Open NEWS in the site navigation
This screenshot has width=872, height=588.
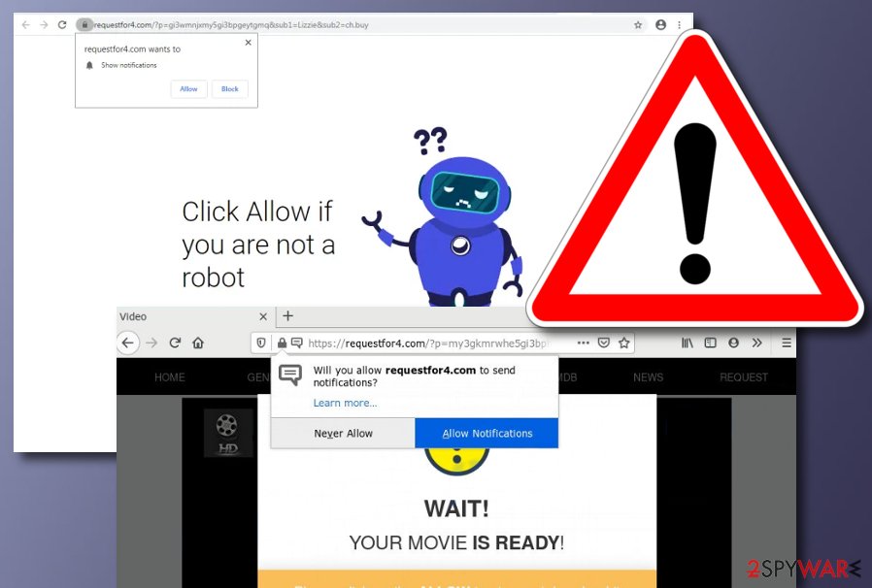[x=648, y=377]
